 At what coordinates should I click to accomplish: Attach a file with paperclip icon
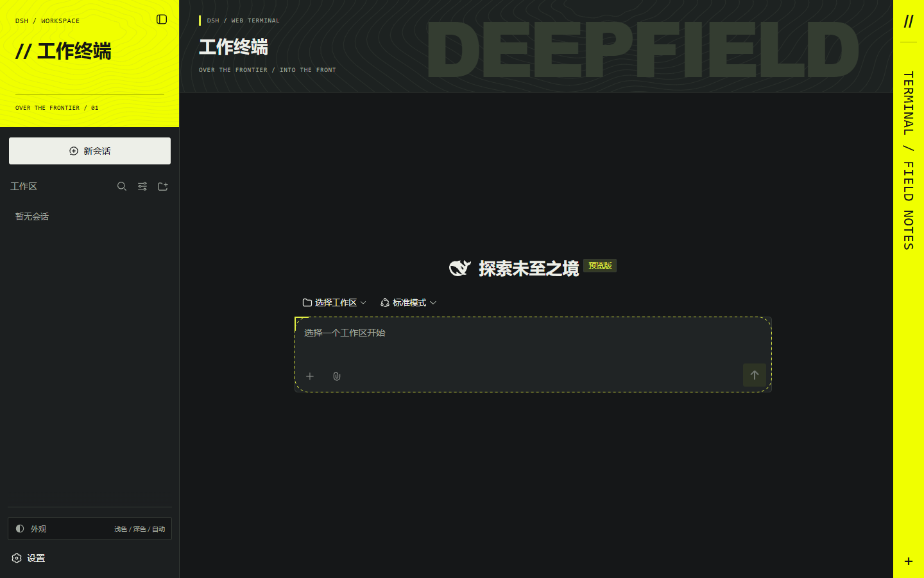click(337, 376)
